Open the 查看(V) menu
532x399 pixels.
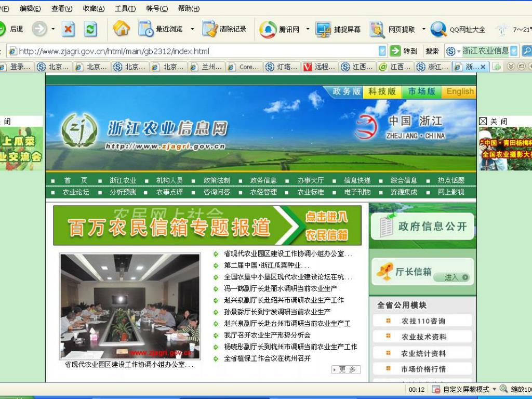pos(62,9)
